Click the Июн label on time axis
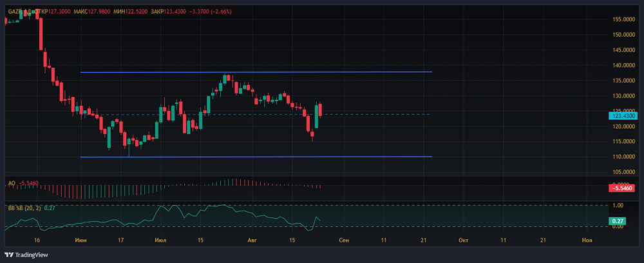 [x=81, y=240]
